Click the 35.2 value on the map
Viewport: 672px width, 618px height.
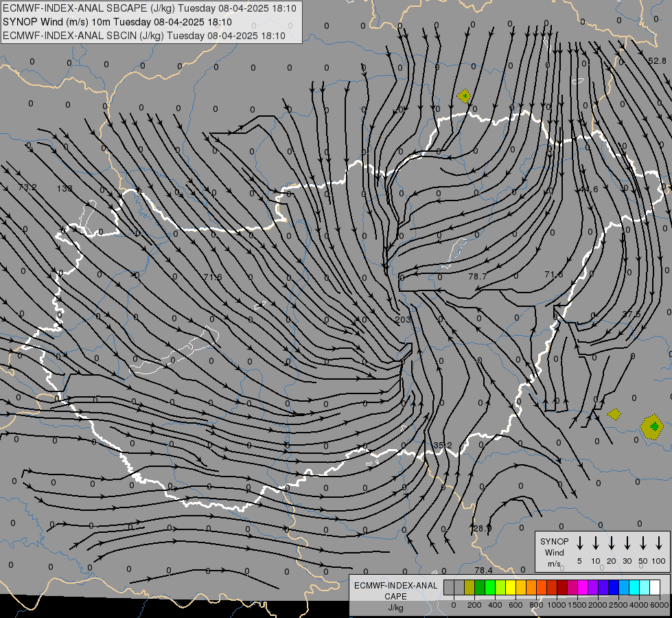pos(443,446)
